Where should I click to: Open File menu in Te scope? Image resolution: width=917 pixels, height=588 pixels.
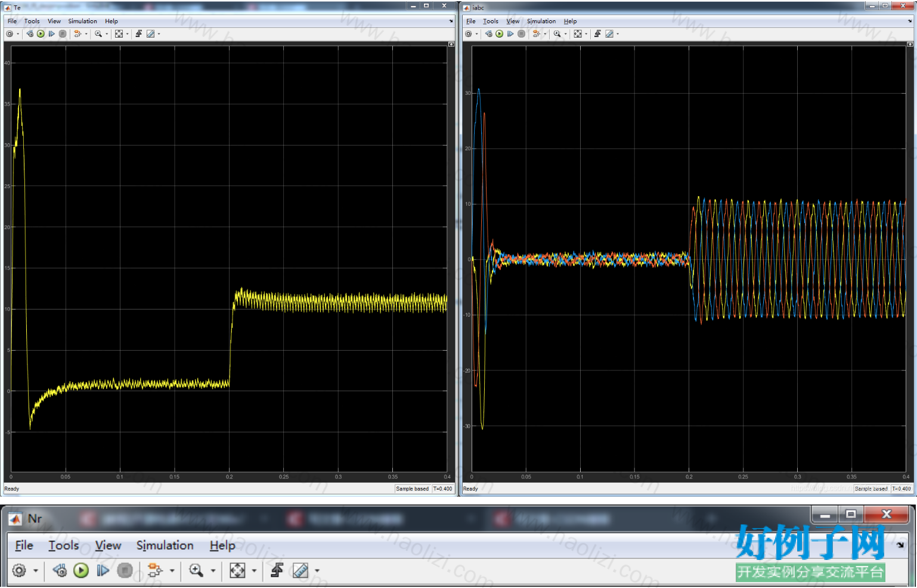[12, 21]
